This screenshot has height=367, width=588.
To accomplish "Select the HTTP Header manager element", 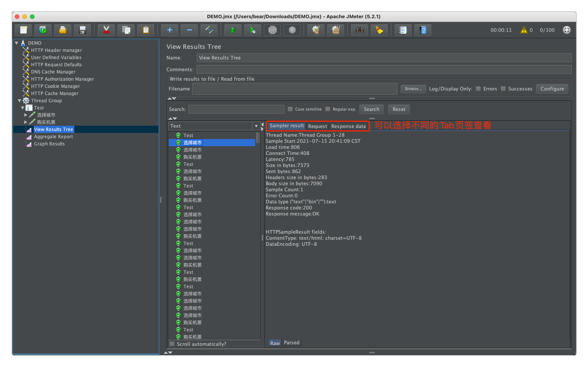I will [56, 50].
